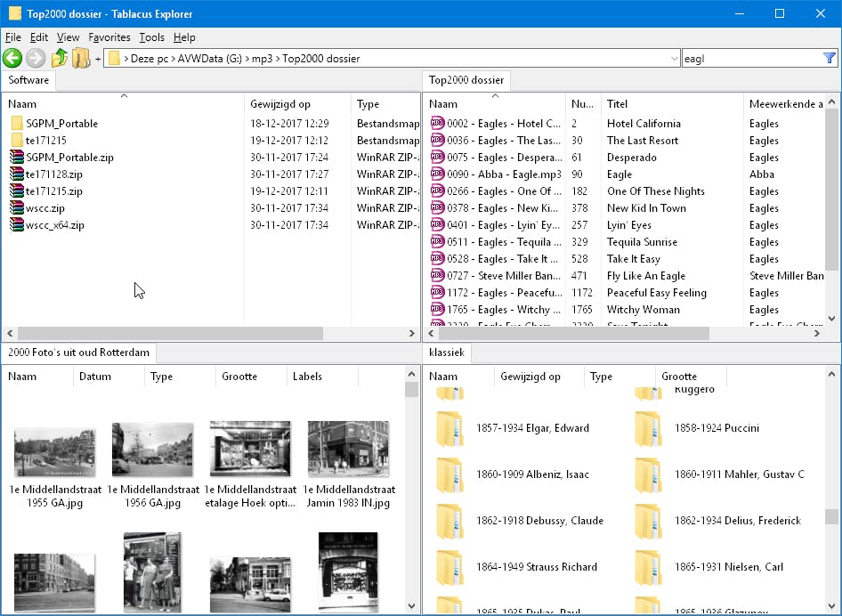The image size is (842, 616).
Task: Click the blue filter funnel icon
Action: coord(830,57)
